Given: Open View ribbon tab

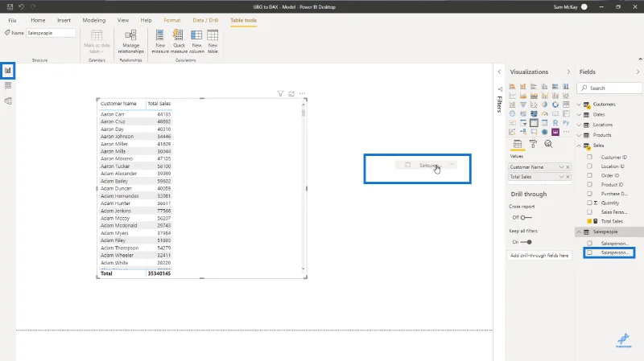Looking at the screenshot, I should point(123,20).
